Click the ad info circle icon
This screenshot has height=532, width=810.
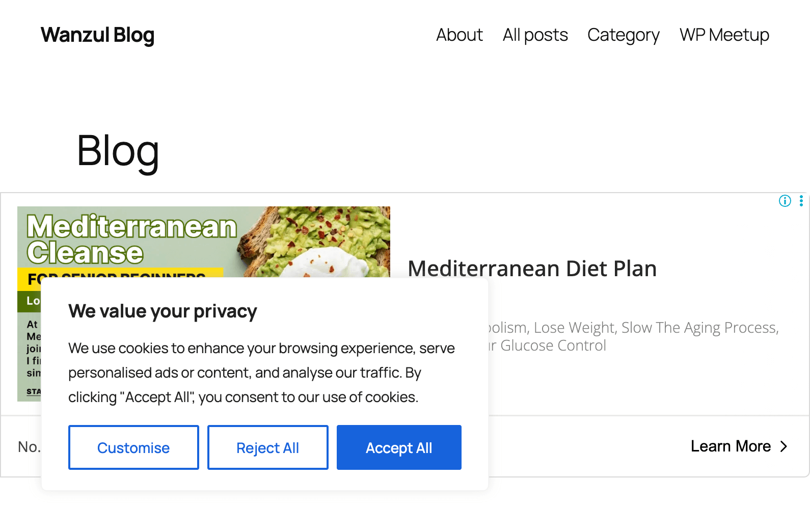point(785,201)
